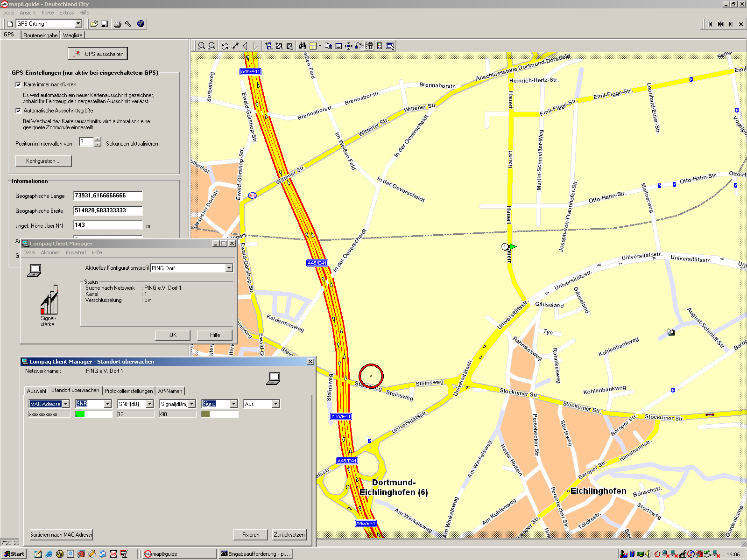The image size is (747, 560).
Task: Open Aktionen menu in Compaq Client Manager
Action: (50, 252)
